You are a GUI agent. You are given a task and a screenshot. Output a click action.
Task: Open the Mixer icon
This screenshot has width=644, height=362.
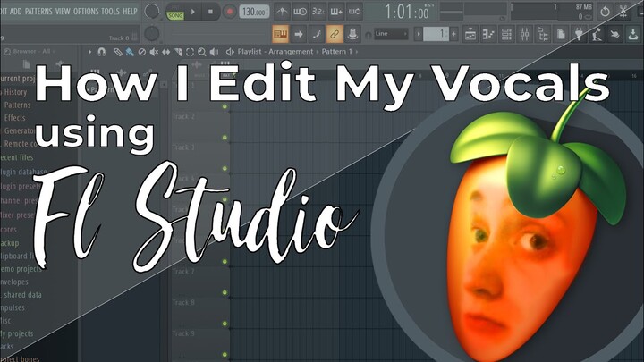(524, 35)
